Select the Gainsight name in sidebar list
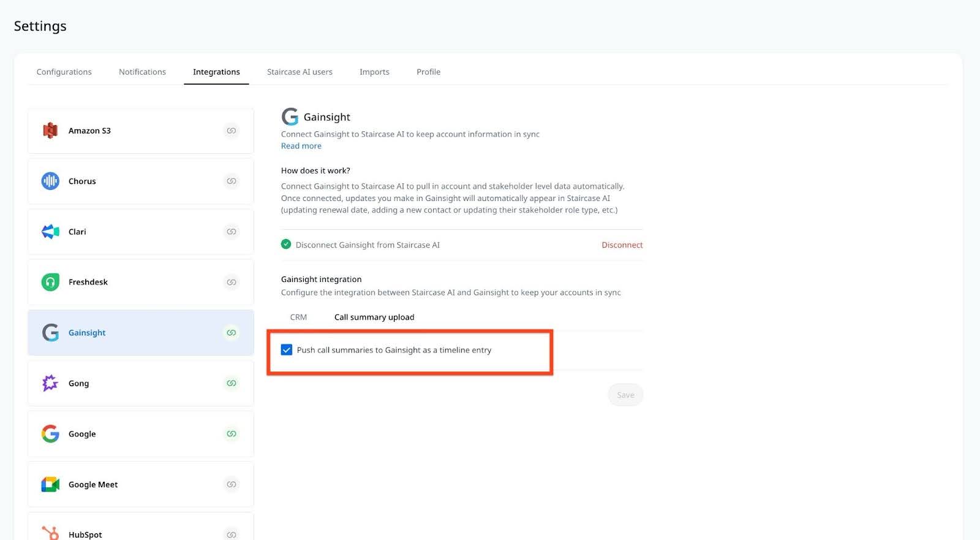 pyautogui.click(x=87, y=333)
